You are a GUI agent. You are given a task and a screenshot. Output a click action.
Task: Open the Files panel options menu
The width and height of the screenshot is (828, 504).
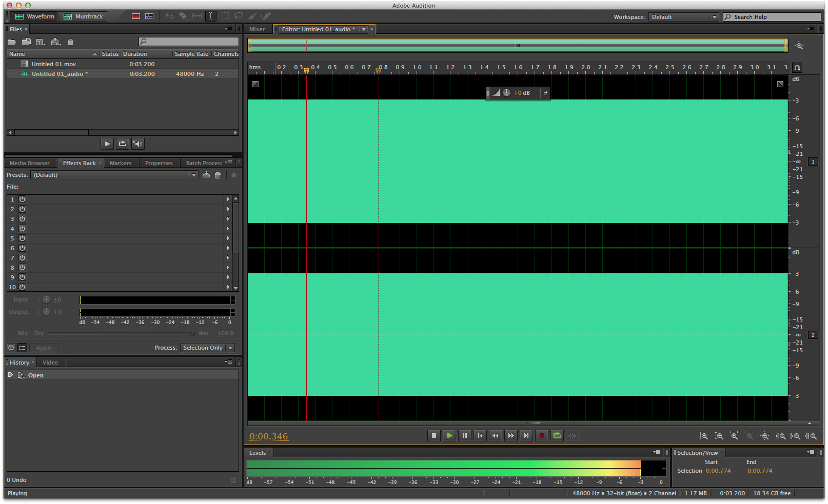click(x=229, y=29)
